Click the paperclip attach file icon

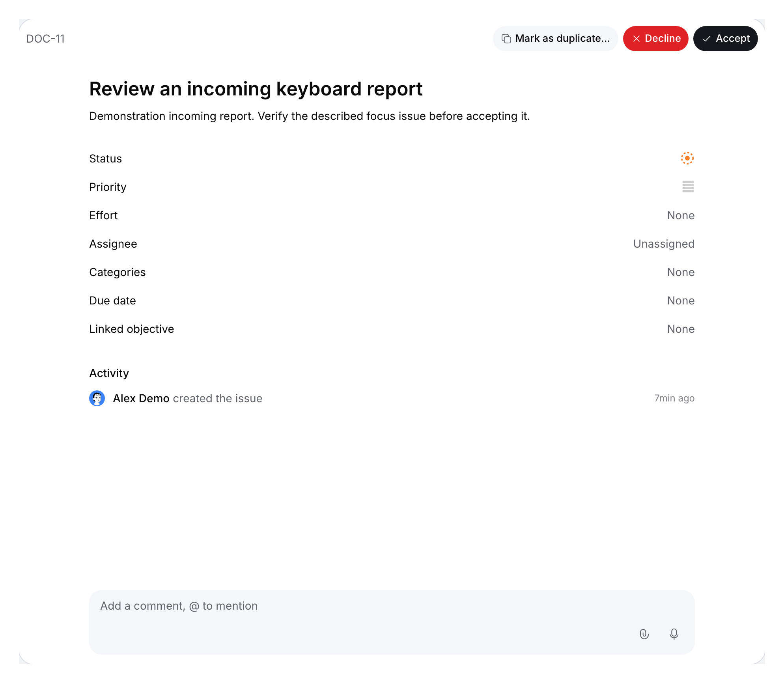(x=644, y=634)
